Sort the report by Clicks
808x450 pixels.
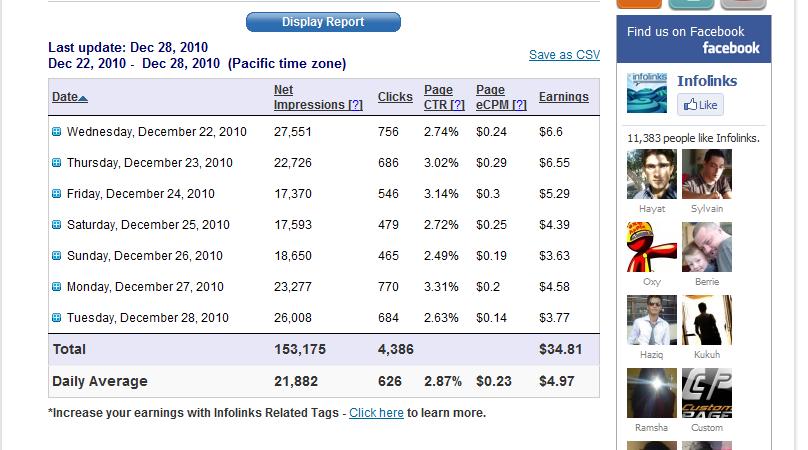pyautogui.click(x=395, y=97)
